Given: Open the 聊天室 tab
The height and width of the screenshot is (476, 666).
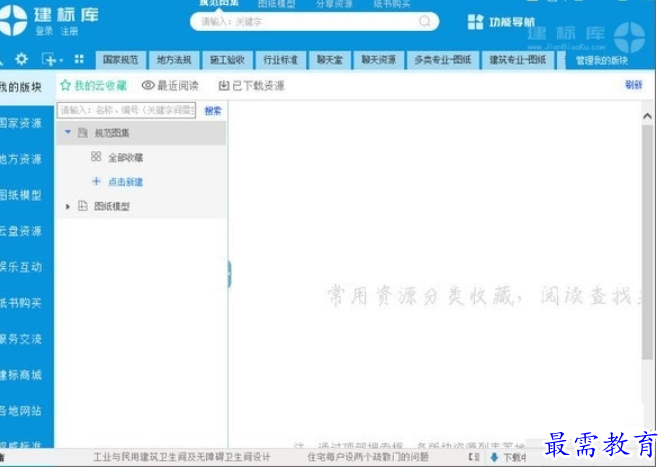Looking at the screenshot, I should (x=330, y=60).
